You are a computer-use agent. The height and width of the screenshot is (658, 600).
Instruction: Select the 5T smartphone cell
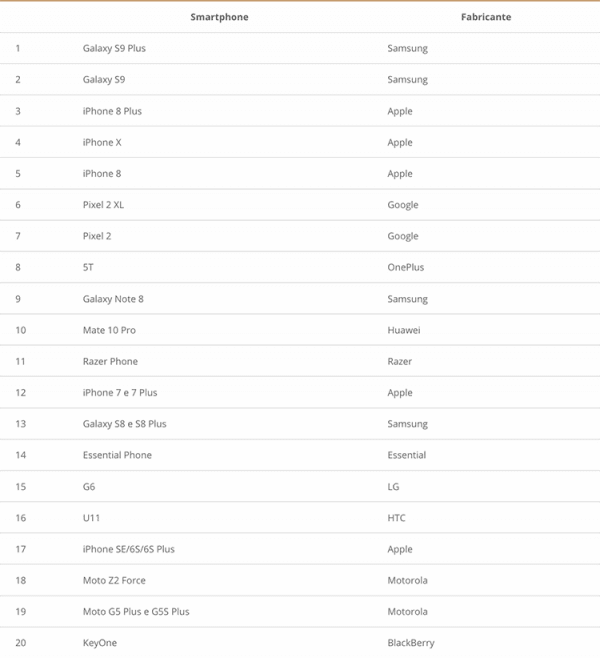click(x=88, y=267)
